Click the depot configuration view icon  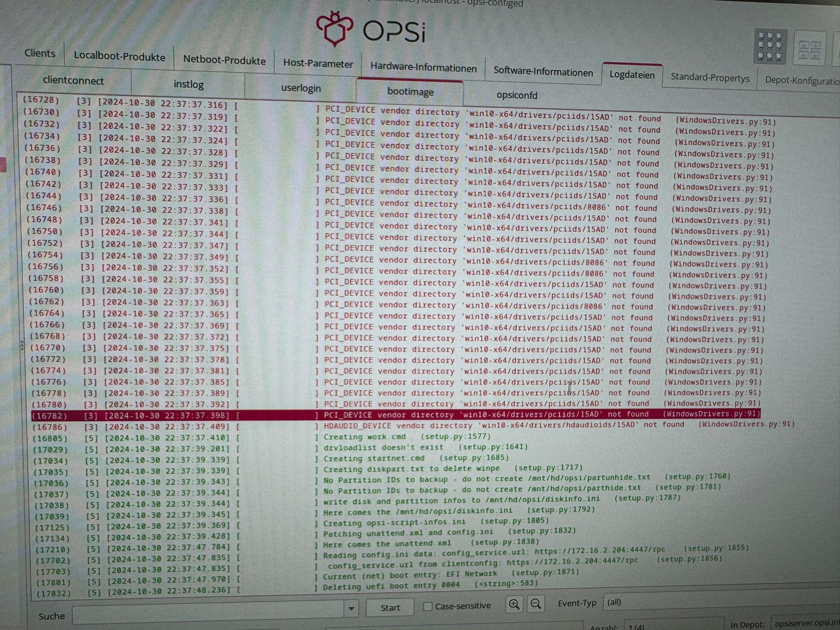(x=809, y=48)
